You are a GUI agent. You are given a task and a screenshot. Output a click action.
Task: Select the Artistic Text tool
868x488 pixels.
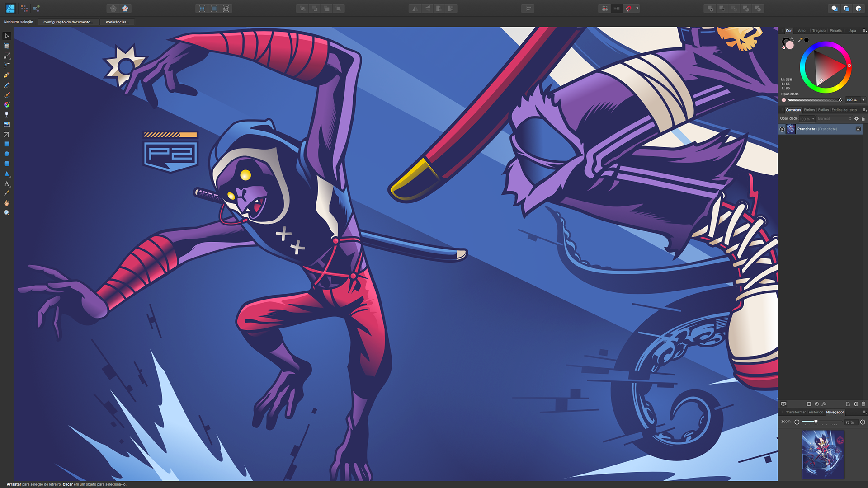coord(6,183)
